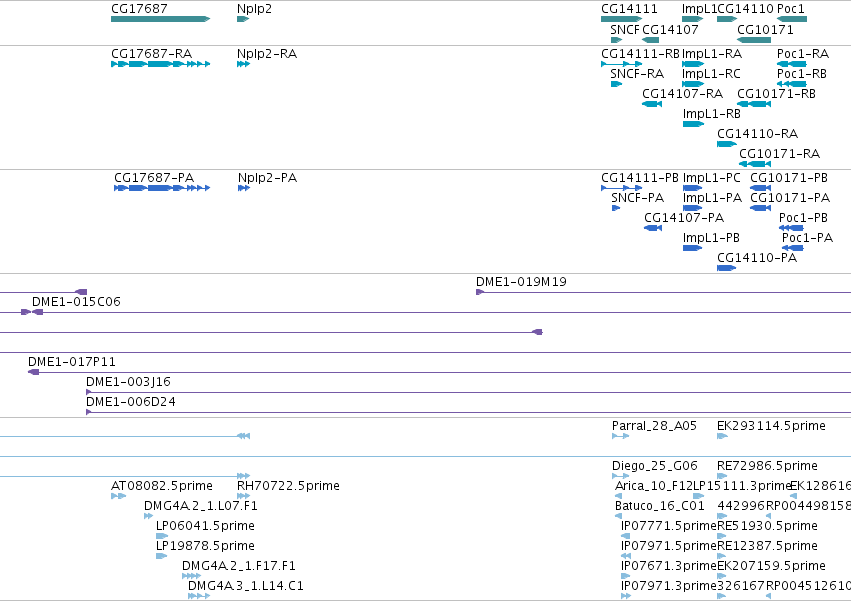
Task: Select the IP07971.3prime EST glyph
Action: click(x=626, y=596)
